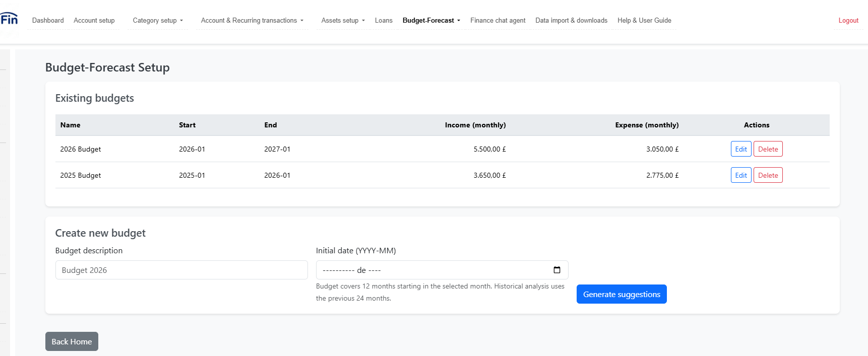Image resolution: width=868 pixels, height=356 pixels.
Task: Click the Logout link
Action: (848, 21)
